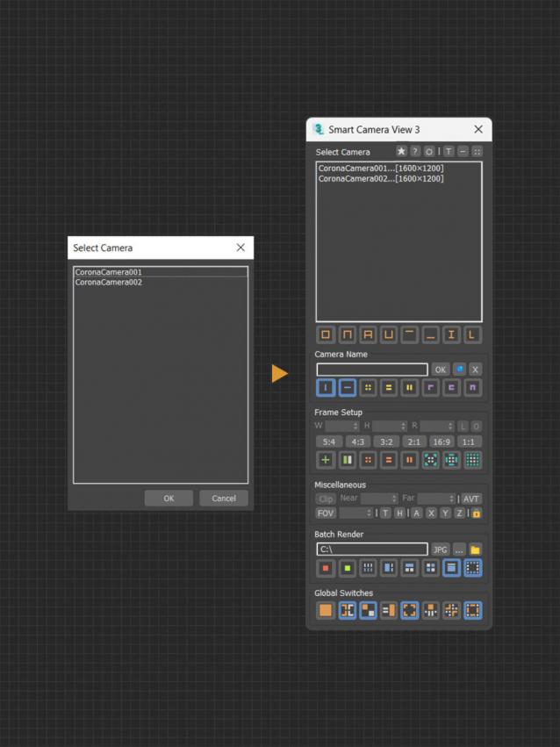Toggle the highlighted blue window icon in Batch Render
The width and height of the screenshot is (560, 747).
point(451,568)
